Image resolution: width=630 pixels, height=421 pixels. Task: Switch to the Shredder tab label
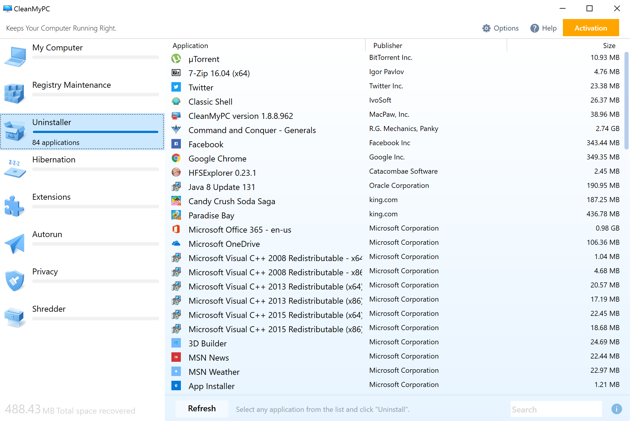49,309
